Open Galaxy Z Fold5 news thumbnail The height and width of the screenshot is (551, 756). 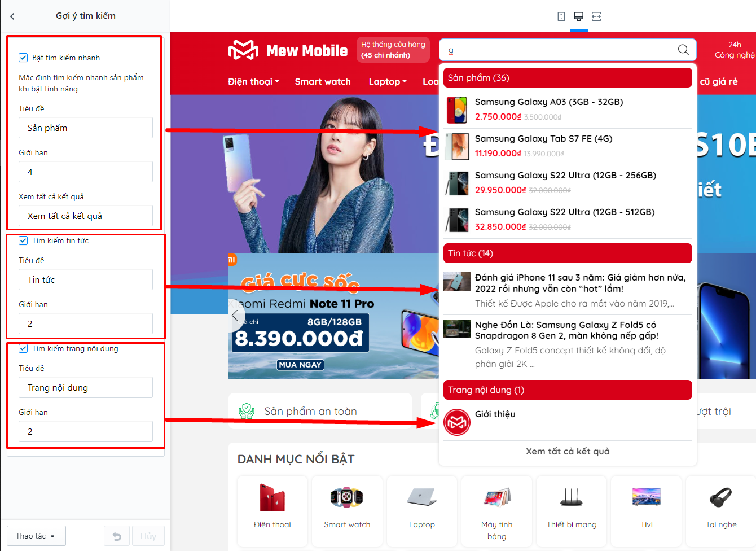457,329
